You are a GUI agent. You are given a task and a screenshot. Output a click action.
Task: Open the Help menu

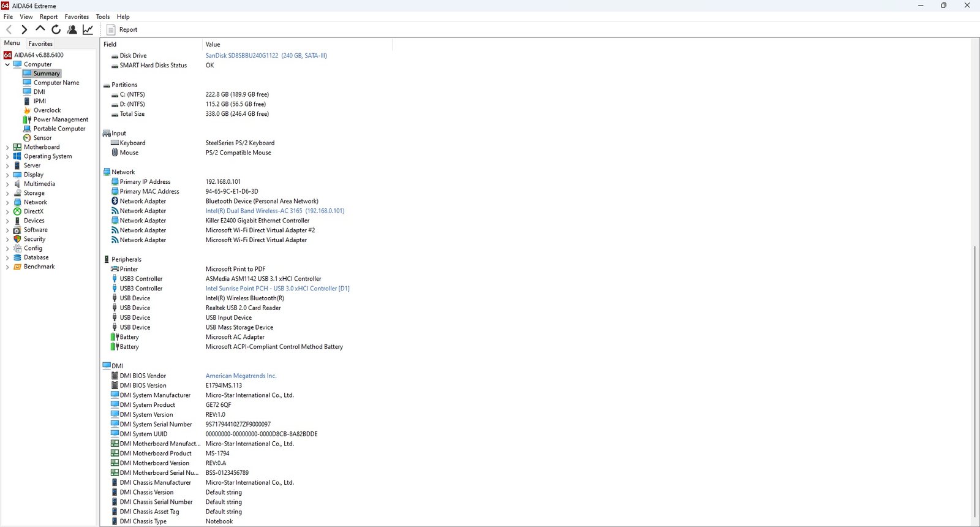[x=123, y=17]
